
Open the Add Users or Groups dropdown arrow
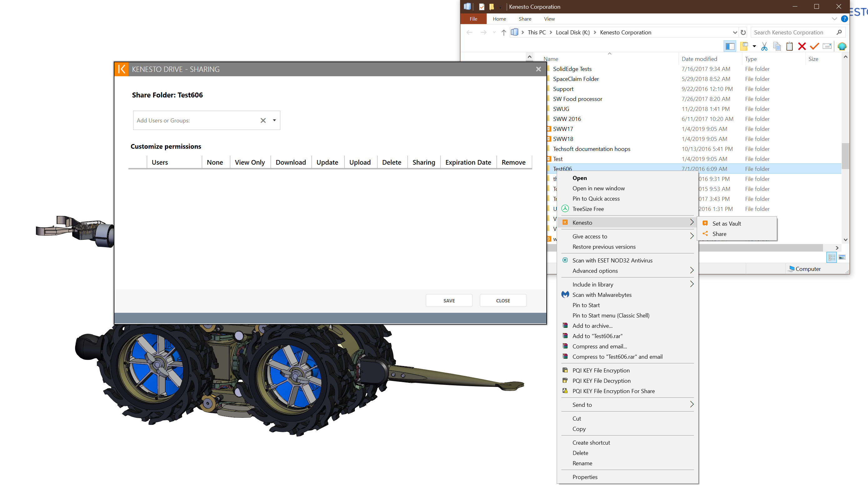(x=274, y=120)
